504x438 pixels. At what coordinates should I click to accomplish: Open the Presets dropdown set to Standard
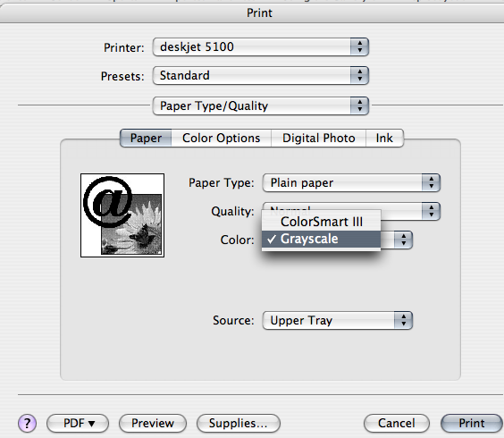pyautogui.click(x=261, y=76)
